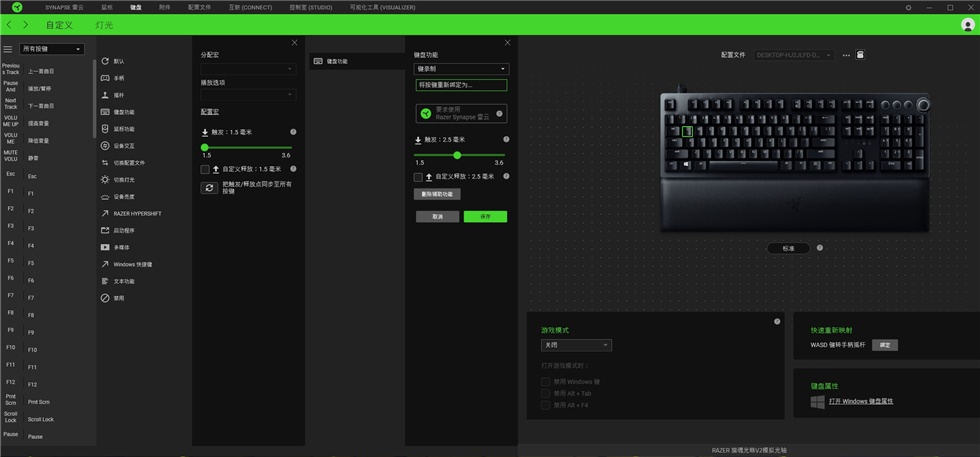Image resolution: width=980 pixels, height=457 pixels.
Task: Switch to the 鼠标 top tab
Action: tap(107, 8)
